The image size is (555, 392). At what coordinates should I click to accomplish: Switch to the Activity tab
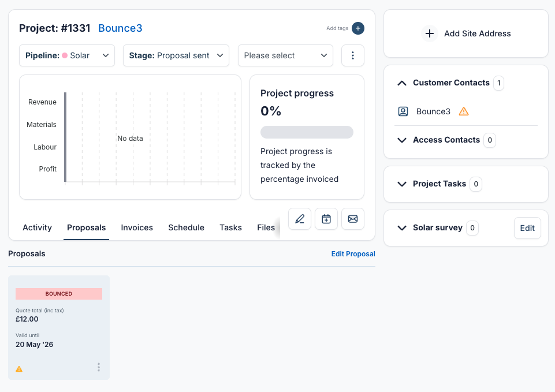click(37, 227)
